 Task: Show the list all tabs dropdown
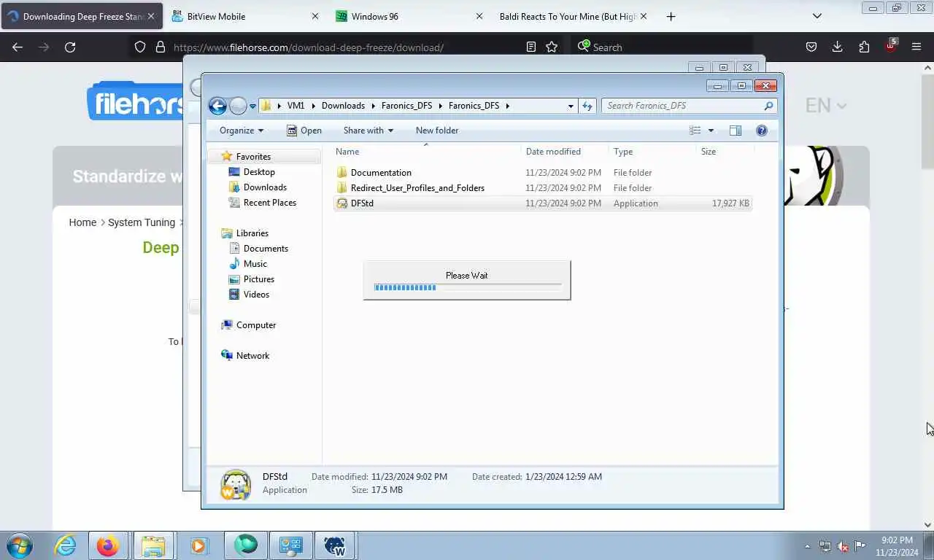(x=817, y=16)
